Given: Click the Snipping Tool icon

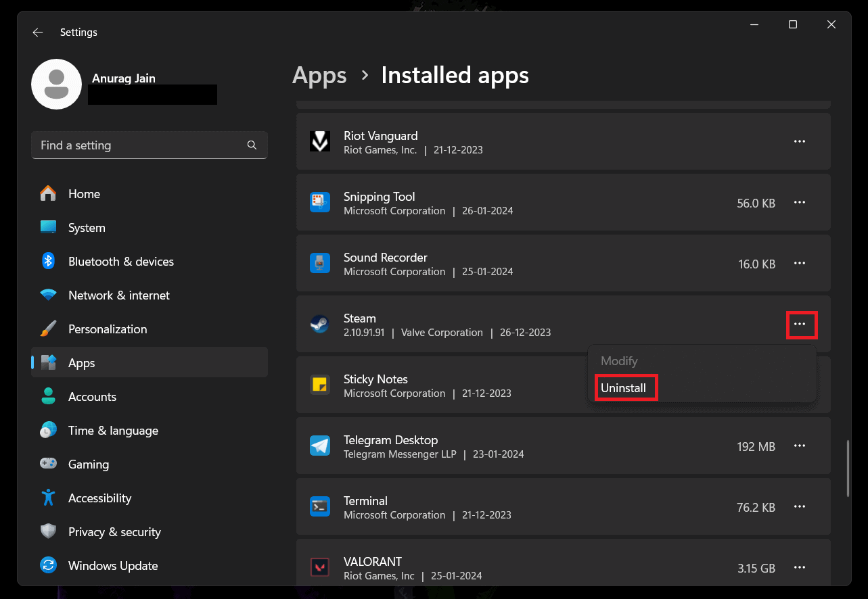Looking at the screenshot, I should 319,203.
